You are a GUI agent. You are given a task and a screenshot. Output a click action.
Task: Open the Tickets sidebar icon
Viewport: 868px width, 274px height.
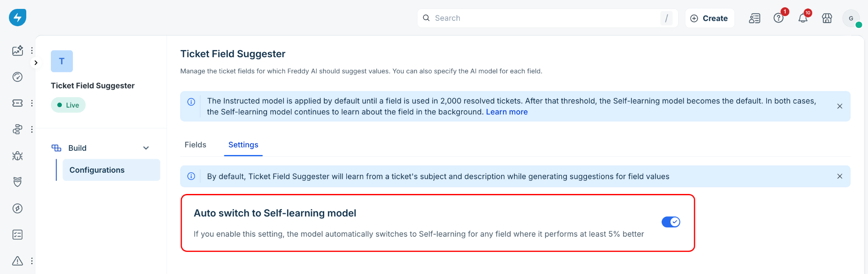pyautogui.click(x=17, y=103)
